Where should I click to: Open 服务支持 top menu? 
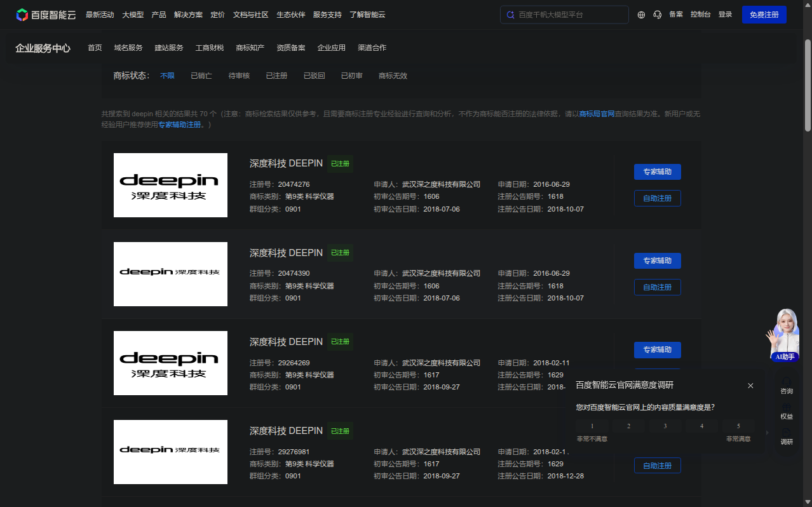327,15
